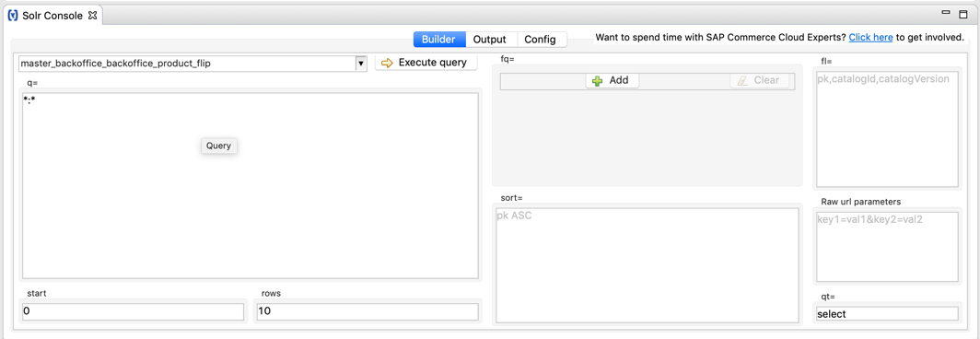Open the index dropdown arrow

pos(361,64)
